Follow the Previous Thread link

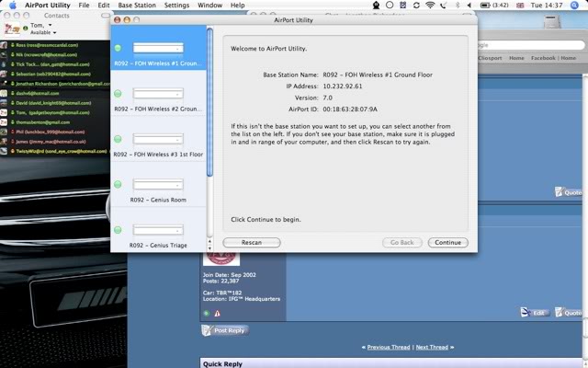coord(390,348)
